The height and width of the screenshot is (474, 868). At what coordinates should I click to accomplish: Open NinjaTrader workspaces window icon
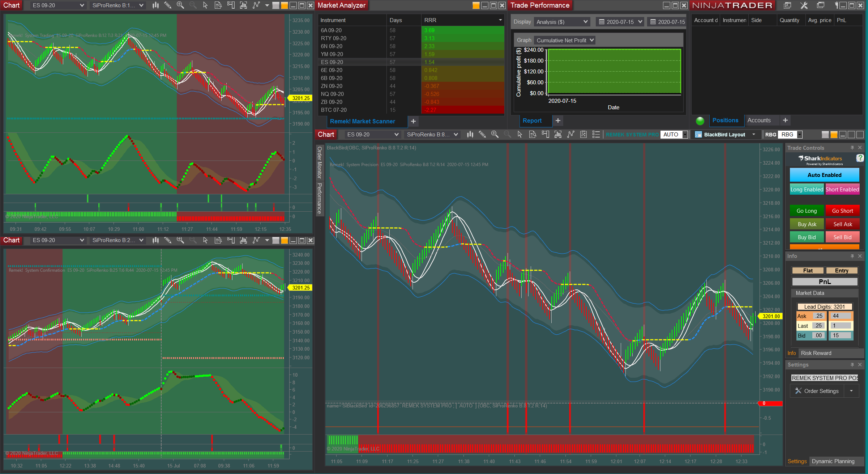click(821, 5)
